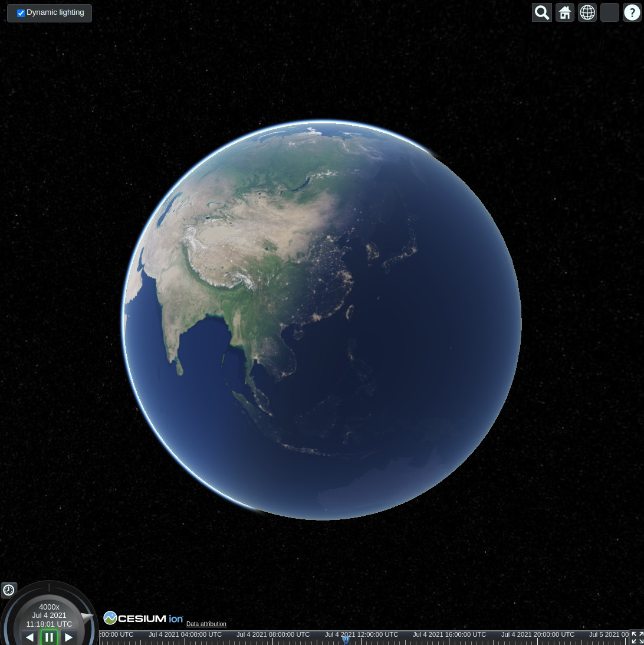
Task: Jump timeline to Jul 4 2021 04:00:00 UTC
Action: [x=185, y=634]
